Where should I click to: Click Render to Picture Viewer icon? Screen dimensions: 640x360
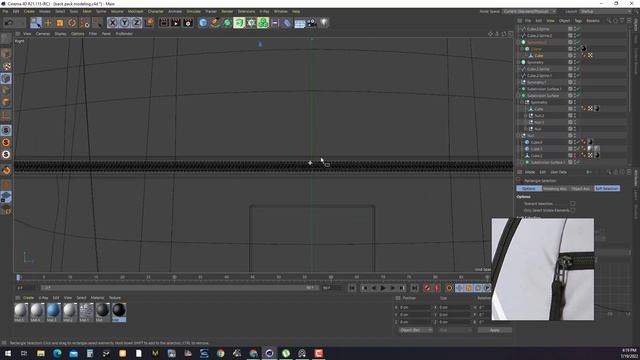point(176,23)
